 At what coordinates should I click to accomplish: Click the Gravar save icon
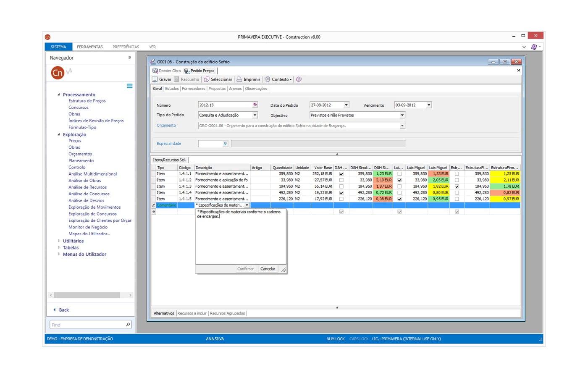pos(155,79)
